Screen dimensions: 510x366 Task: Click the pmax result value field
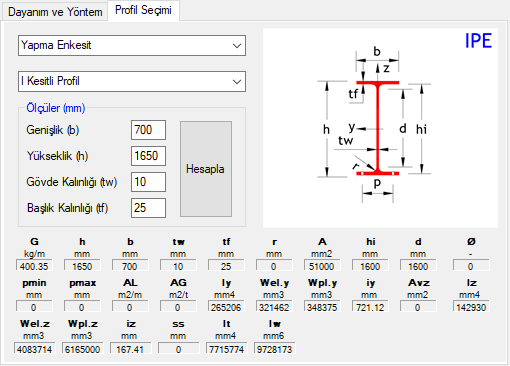[82, 307]
